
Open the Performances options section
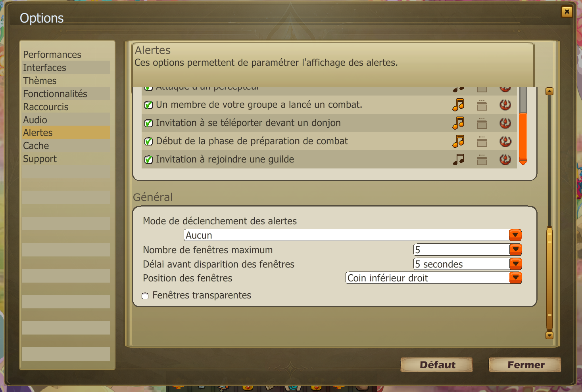[66, 54]
